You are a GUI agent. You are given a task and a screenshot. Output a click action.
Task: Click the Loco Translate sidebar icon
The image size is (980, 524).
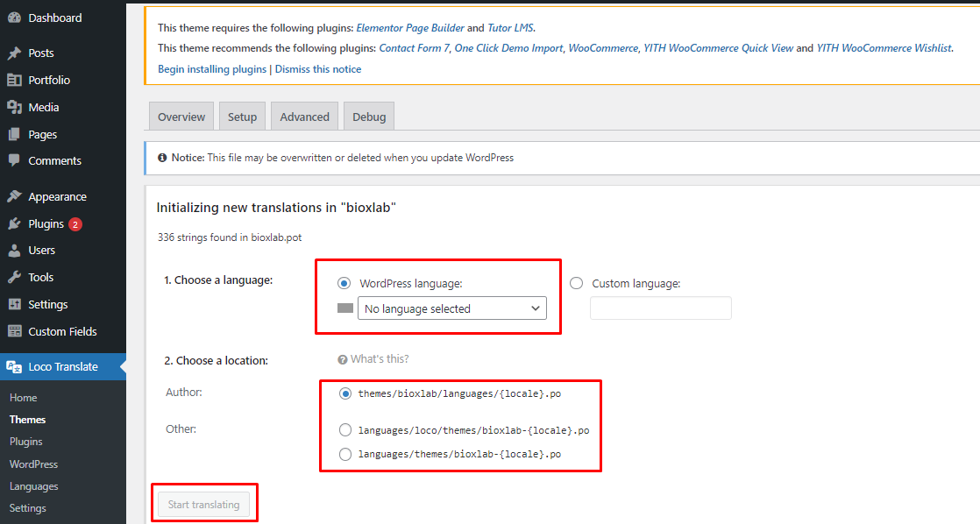click(x=14, y=366)
